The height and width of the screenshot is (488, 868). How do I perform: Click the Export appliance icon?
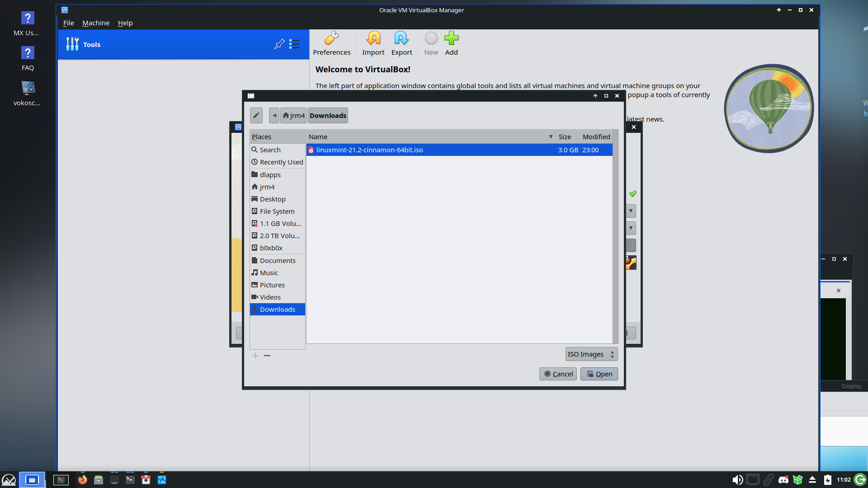(401, 44)
